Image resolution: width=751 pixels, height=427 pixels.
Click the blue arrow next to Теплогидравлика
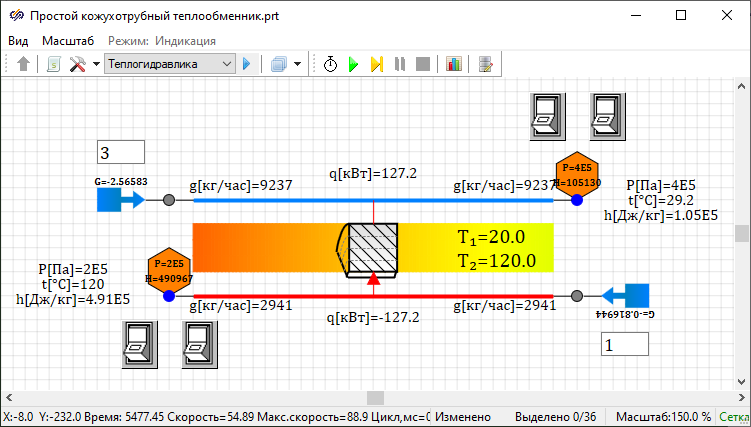point(246,64)
